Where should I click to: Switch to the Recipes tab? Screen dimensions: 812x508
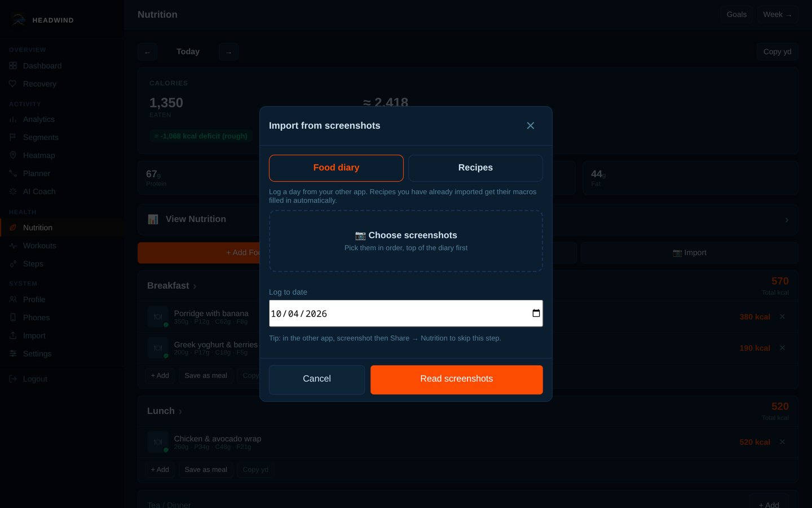(475, 168)
